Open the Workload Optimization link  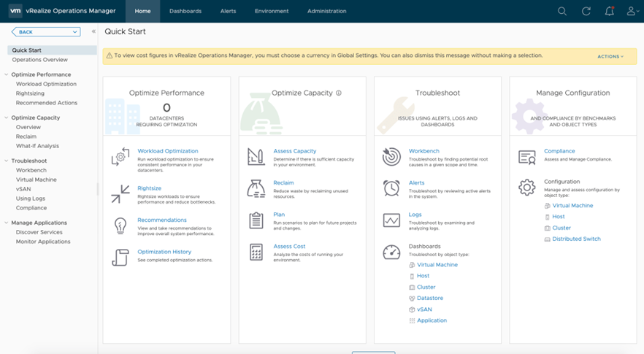[x=168, y=151]
